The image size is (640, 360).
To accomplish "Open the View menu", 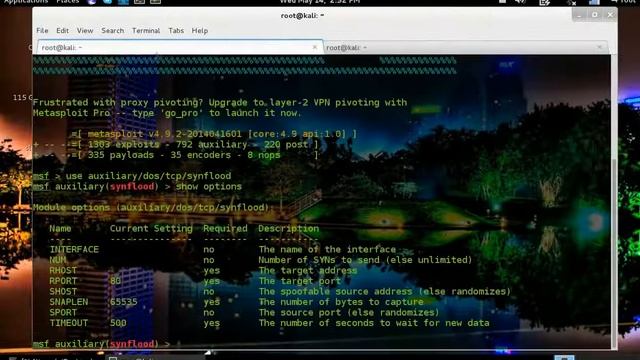I will click(x=85, y=31).
